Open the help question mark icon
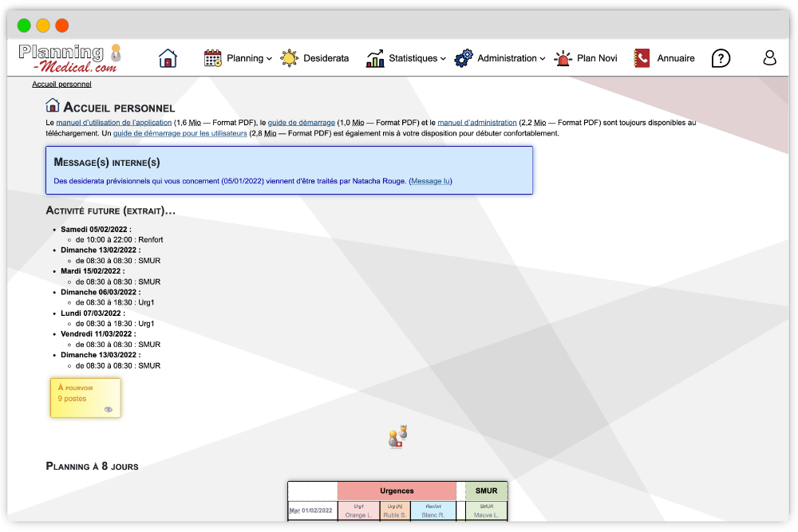 click(721, 58)
